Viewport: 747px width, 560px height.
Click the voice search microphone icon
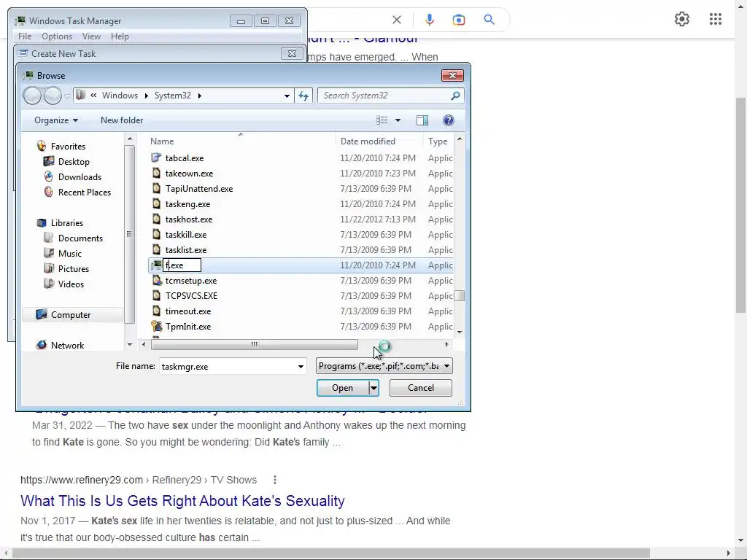pyautogui.click(x=429, y=20)
